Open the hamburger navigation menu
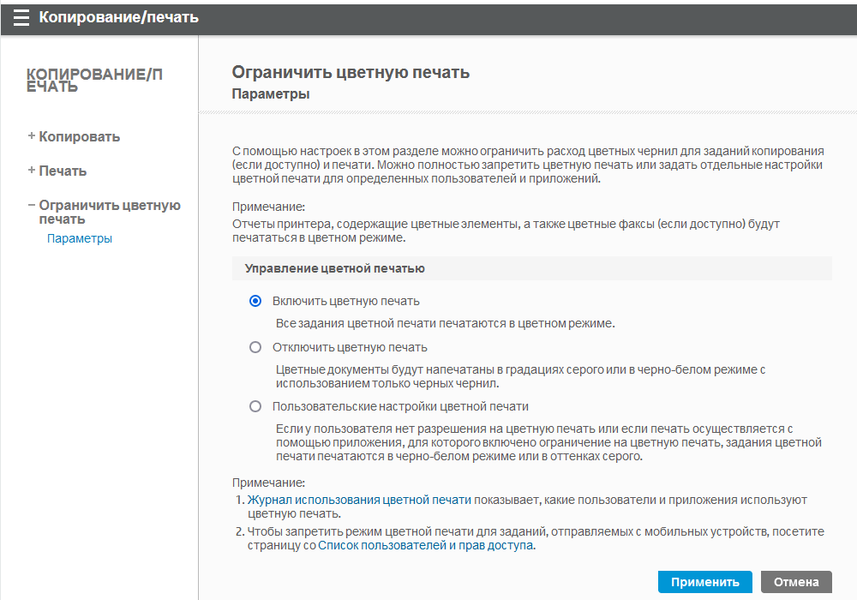This screenshot has width=857, height=600. [x=21, y=17]
